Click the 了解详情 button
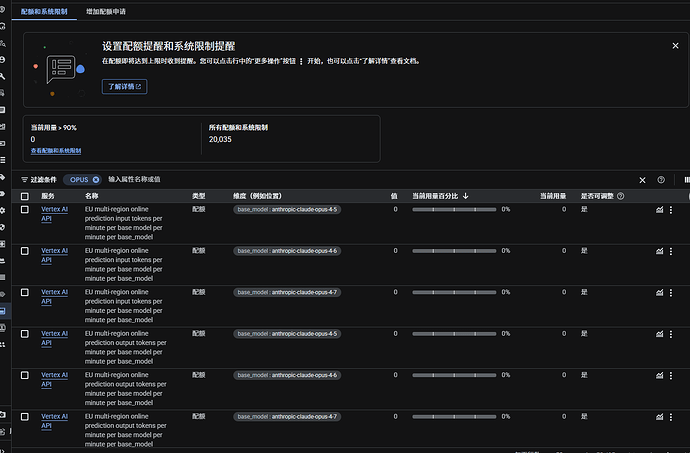The image size is (690, 453). [125, 86]
